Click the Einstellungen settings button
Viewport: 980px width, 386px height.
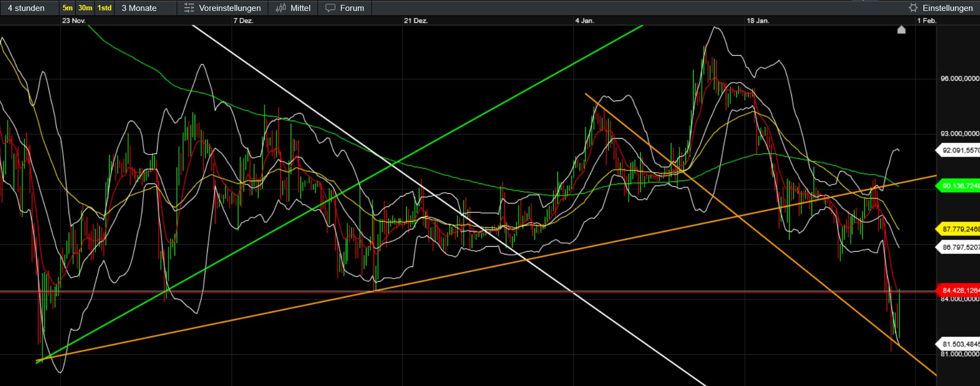coord(947,8)
